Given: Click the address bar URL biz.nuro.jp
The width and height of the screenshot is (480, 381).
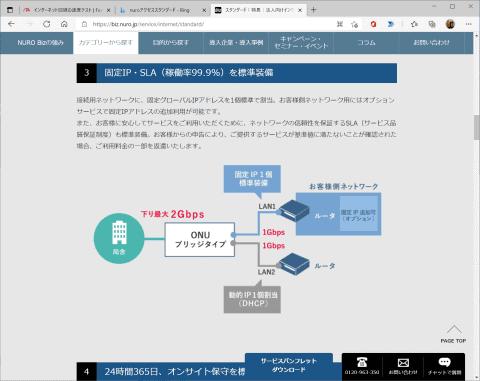Looking at the screenshot, I should tap(148, 24).
